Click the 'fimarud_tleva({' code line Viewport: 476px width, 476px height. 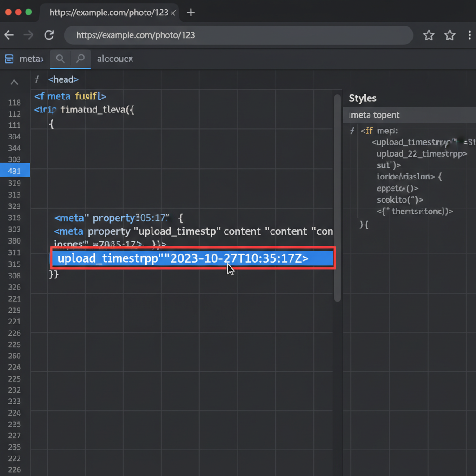tap(84, 110)
